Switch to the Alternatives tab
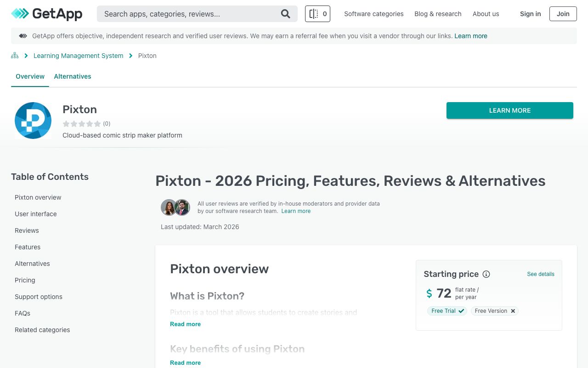 point(73,76)
